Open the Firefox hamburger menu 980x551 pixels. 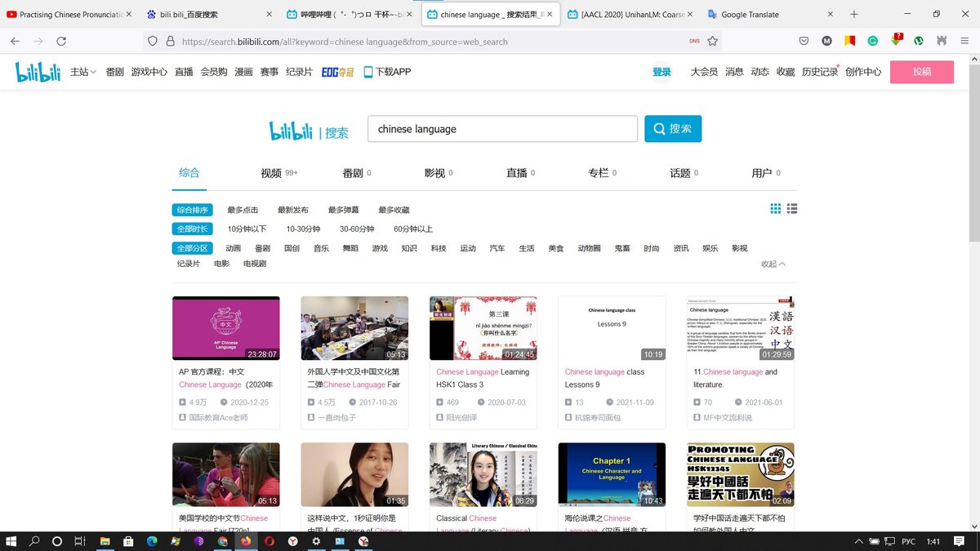pyautogui.click(x=964, y=41)
